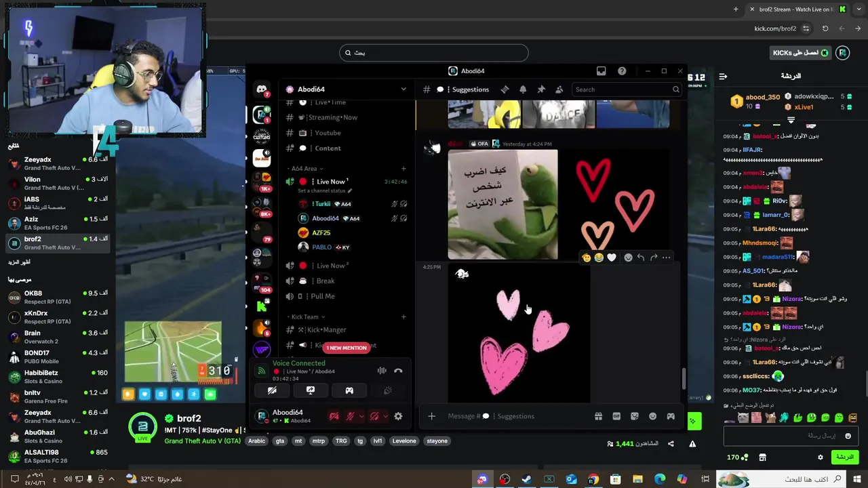
Task: Click Discord message search field
Action: click(x=627, y=89)
